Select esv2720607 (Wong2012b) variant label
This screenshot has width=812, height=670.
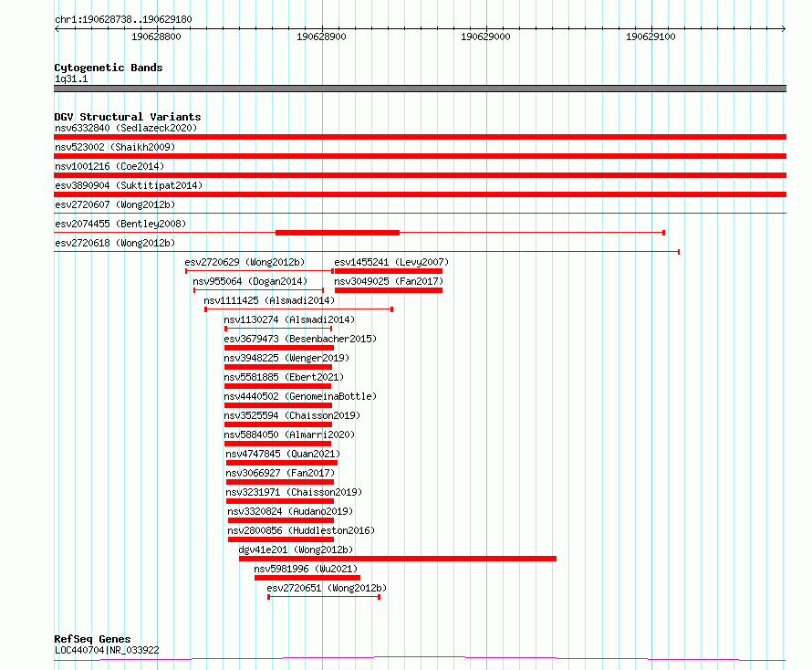[115, 204]
